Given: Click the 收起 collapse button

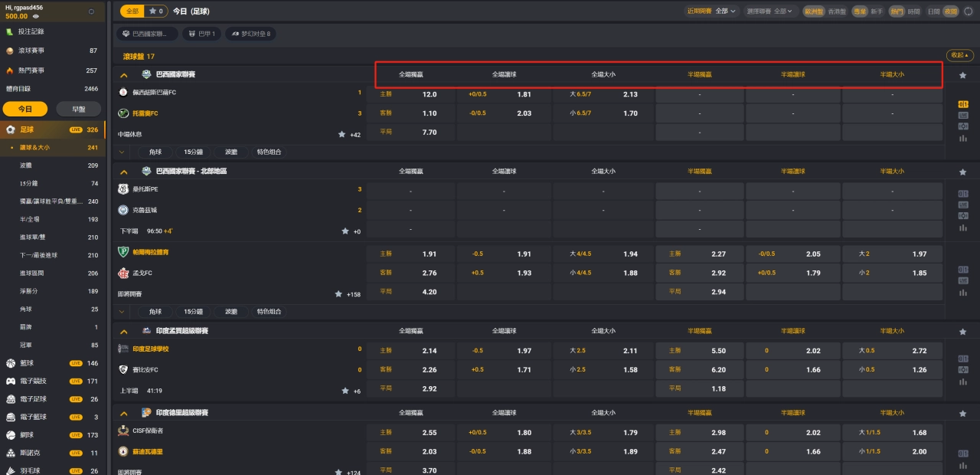Looking at the screenshot, I should coord(960,55).
